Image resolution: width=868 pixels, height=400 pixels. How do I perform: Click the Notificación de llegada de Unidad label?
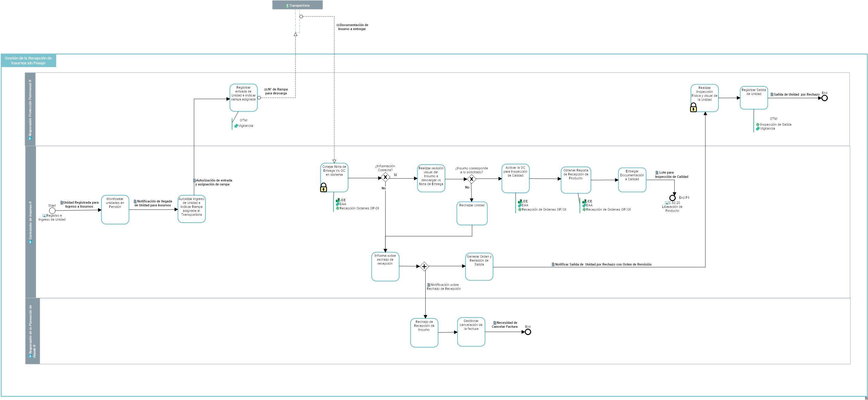(x=153, y=203)
